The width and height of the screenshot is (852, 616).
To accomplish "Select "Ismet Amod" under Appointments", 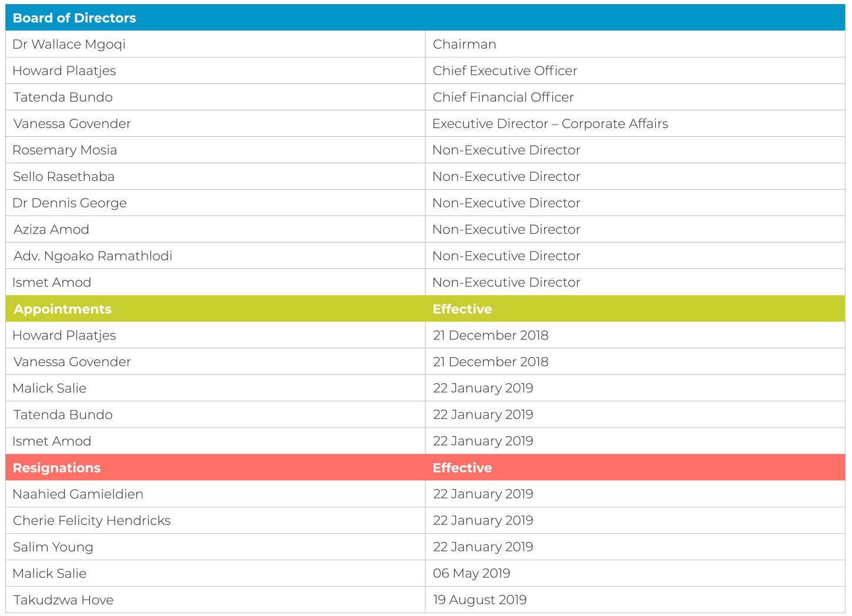I will 52,441.
